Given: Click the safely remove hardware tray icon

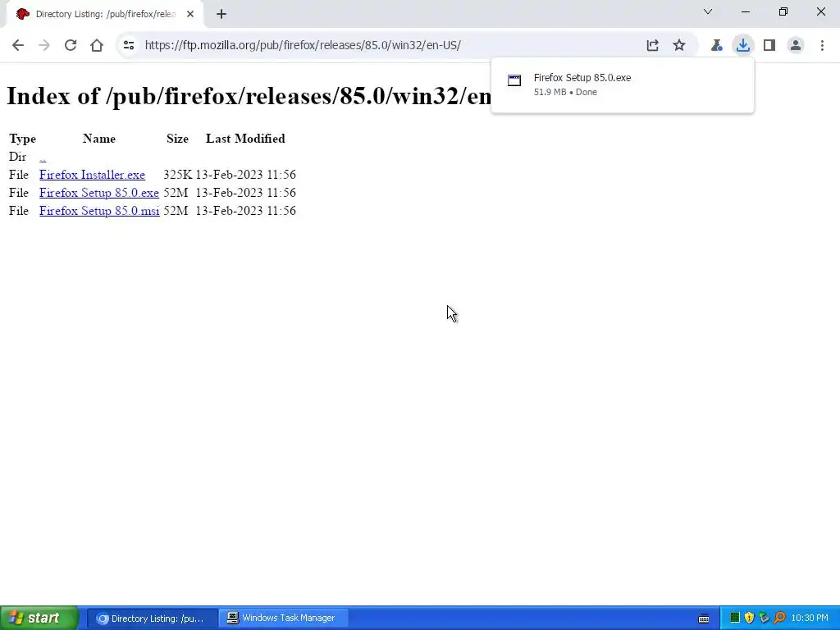Looking at the screenshot, I should 764,618.
